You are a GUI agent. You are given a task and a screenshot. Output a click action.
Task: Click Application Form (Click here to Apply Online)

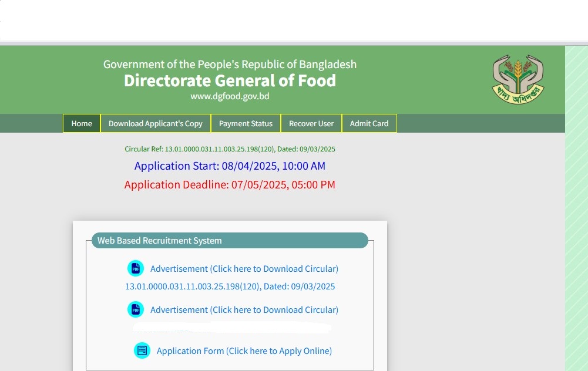[x=244, y=351]
